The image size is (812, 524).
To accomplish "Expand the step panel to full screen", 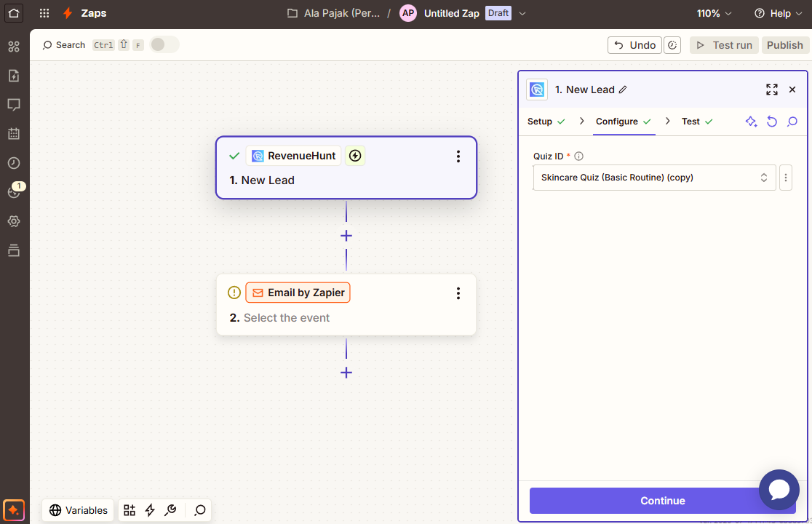I will coord(772,90).
